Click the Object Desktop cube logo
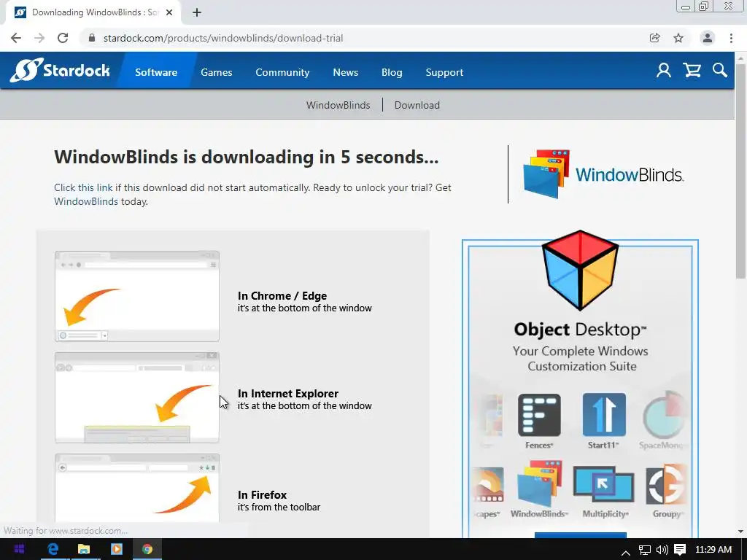The height and width of the screenshot is (560, 747). pyautogui.click(x=580, y=270)
